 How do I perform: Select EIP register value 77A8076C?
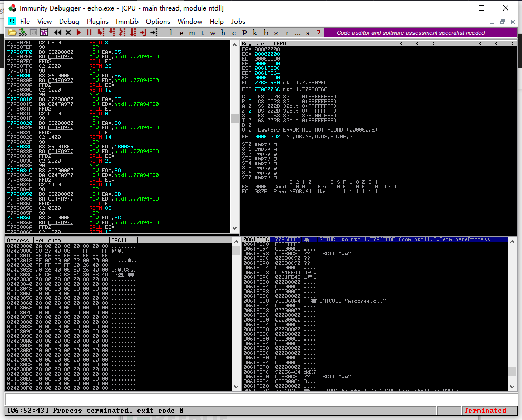(x=267, y=89)
